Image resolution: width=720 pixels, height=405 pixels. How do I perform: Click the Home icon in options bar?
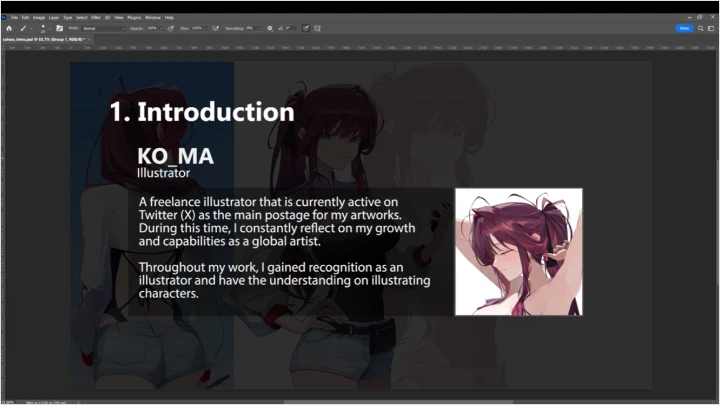click(x=9, y=28)
